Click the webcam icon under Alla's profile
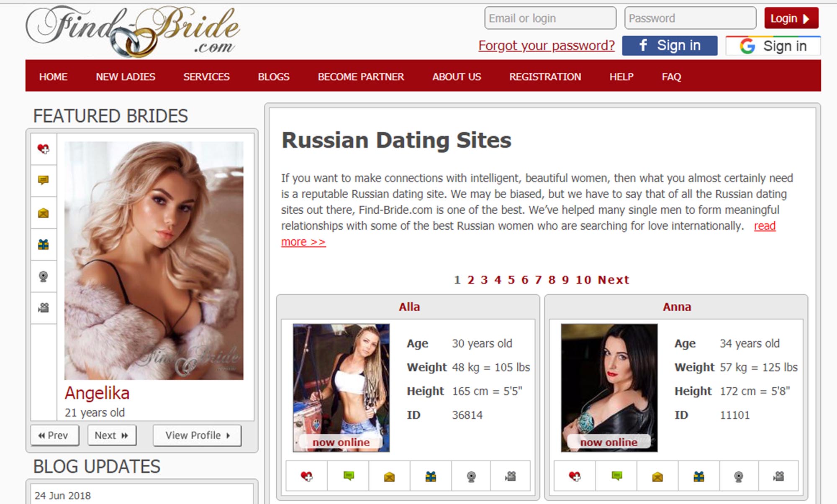837x504 pixels. click(x=471, y=476)
